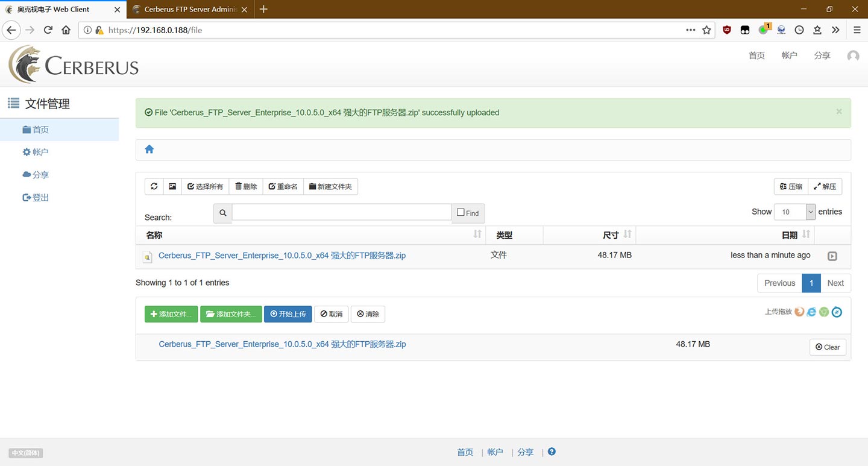Viewport: 868px width, 466px height.
Task: Open the image thumbnail view toolbar button
Action: pyautogui.click(x=172, y=186)
